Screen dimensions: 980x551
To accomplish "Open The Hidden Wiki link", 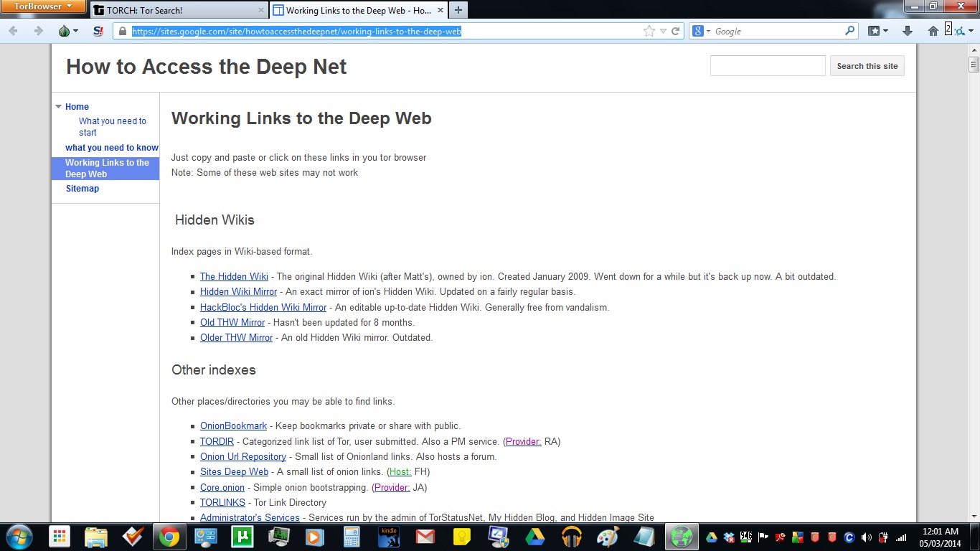I will [x=234, y=277].
